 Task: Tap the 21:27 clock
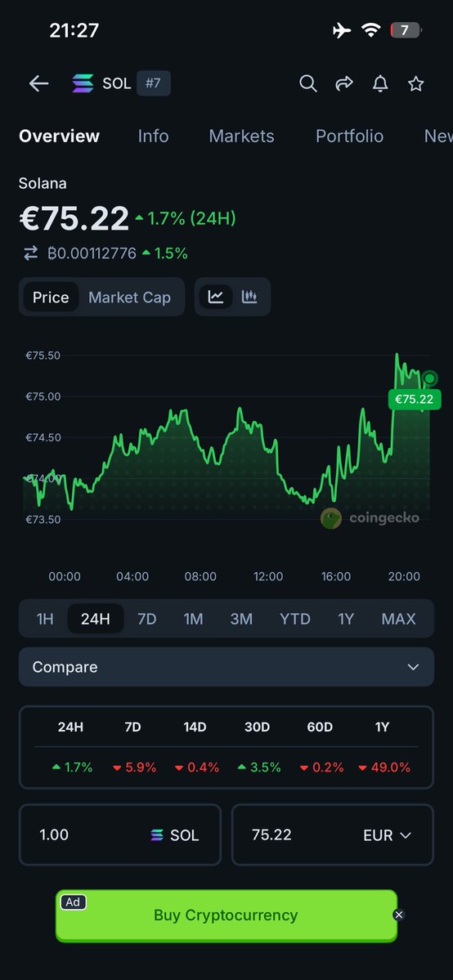coord(74,30)
